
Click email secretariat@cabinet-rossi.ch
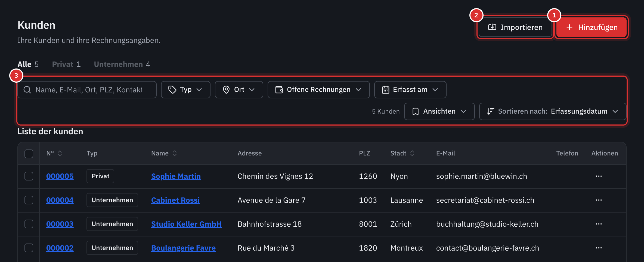point(485,200)
